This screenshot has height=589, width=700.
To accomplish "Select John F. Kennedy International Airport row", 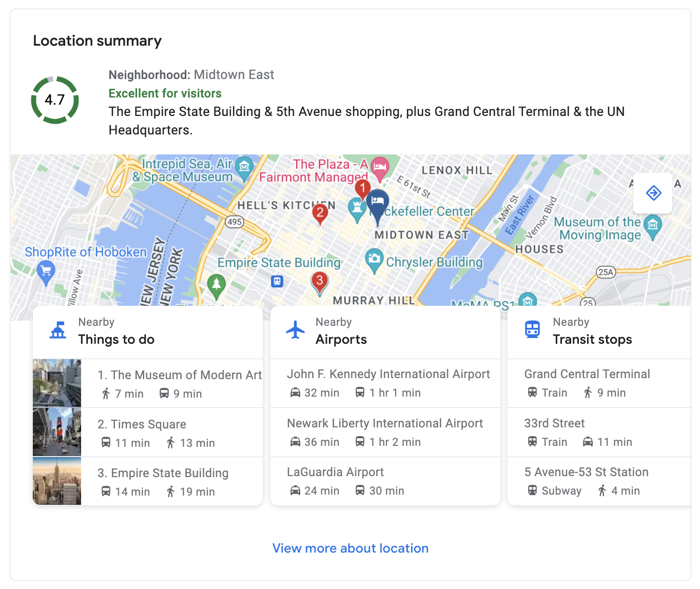I will tap(385, 383).
